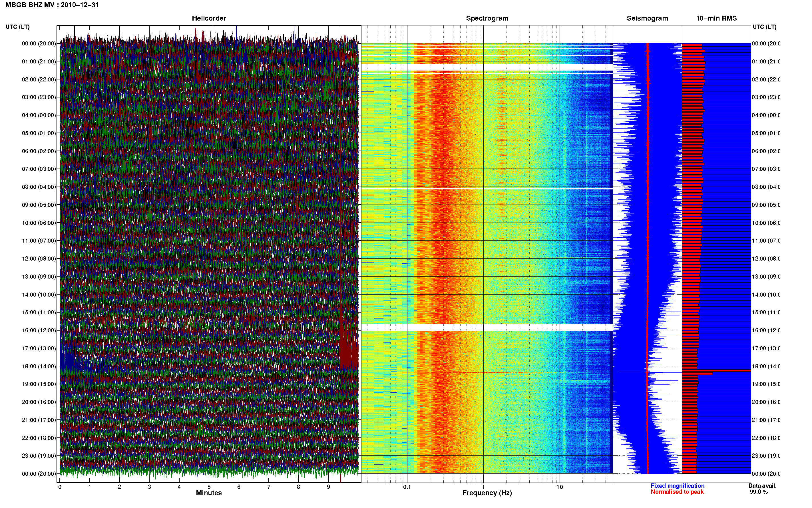
Task: Click minute tick '9' on helicorder axis
Action: pos(328,487)
